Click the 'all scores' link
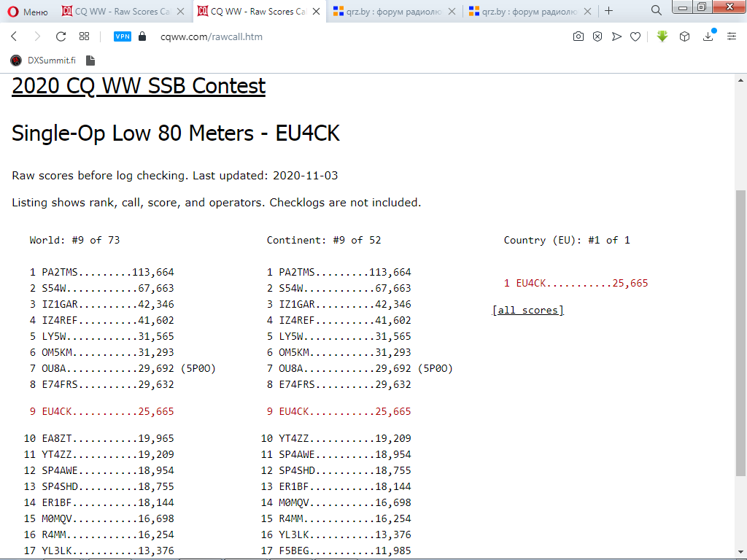 528,310
